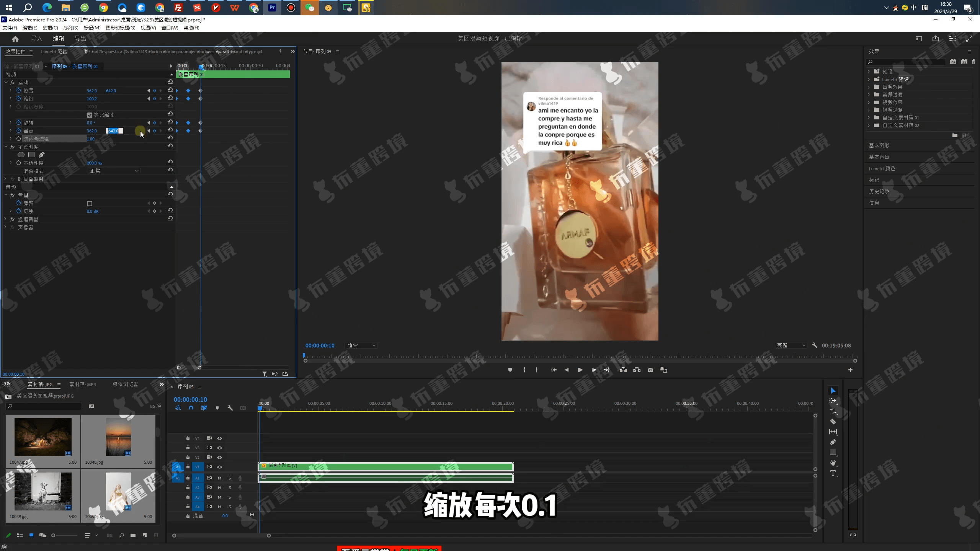Toggle uniform scale checkbox
The image size is (980, 551).
click(90, 115)
